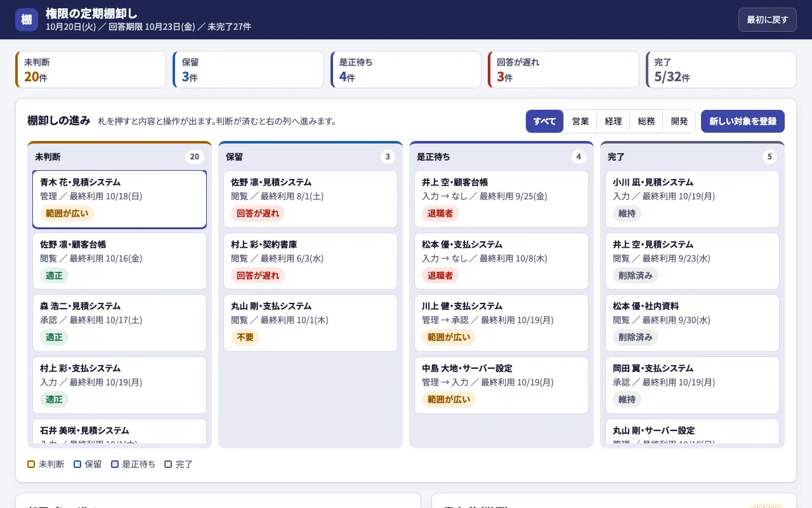Open the 森 浩二・見積システム card
Screen dimensions: 812x508
click(119, 323)
